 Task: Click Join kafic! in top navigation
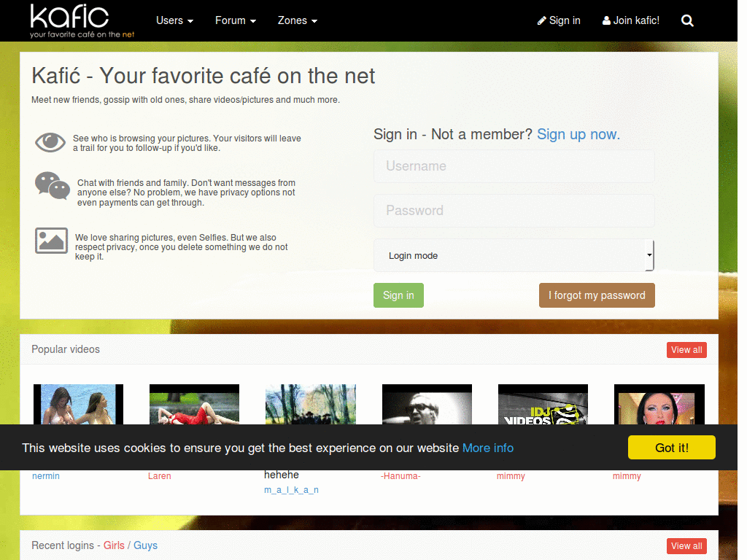click(x=631, y=20)
